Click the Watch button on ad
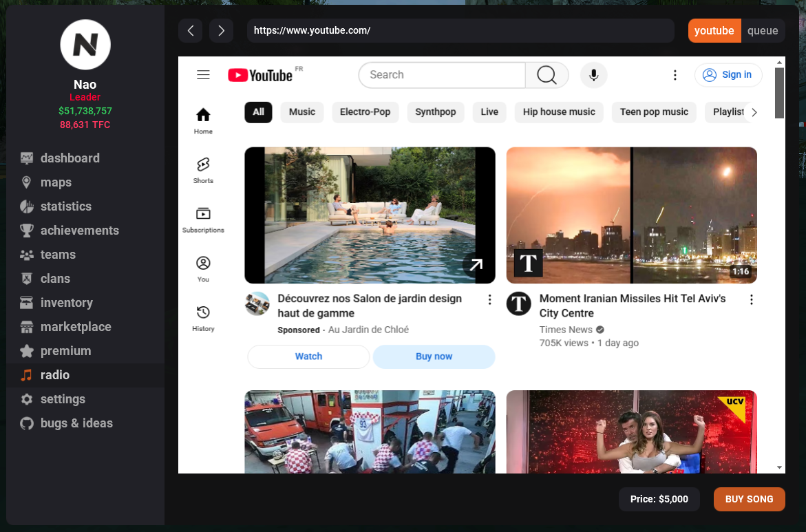Viewport: 806px width, 532px height. click(x=308, y=357)
